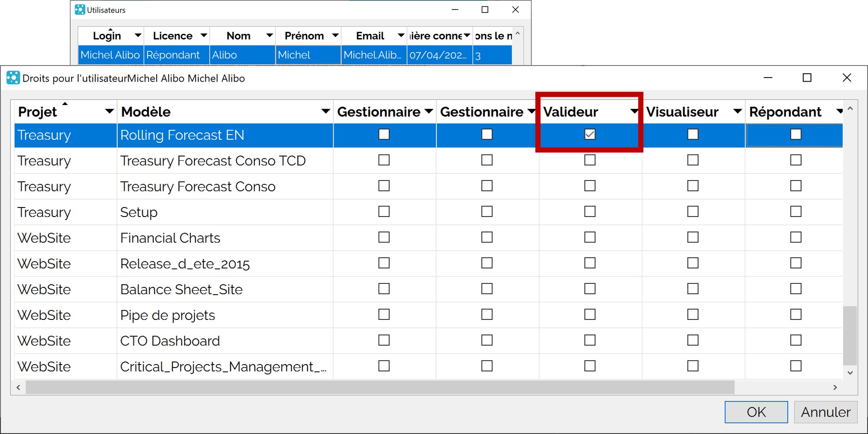Open the Répondant column filter dropdown
This screenshot has height=434, width=868.
coord(839,112)
